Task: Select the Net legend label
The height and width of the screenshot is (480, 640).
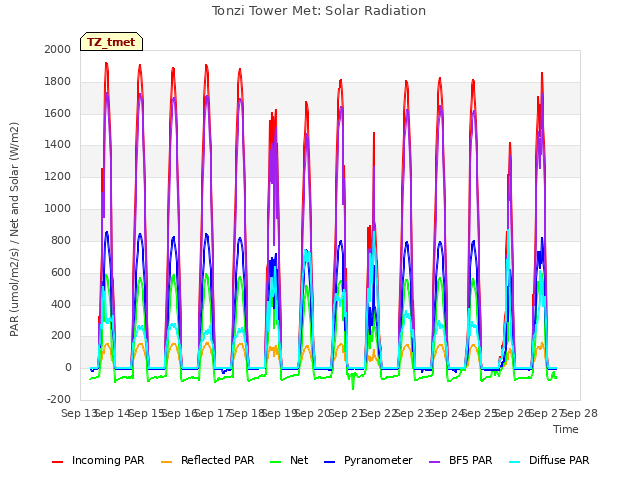Action: 299,460
